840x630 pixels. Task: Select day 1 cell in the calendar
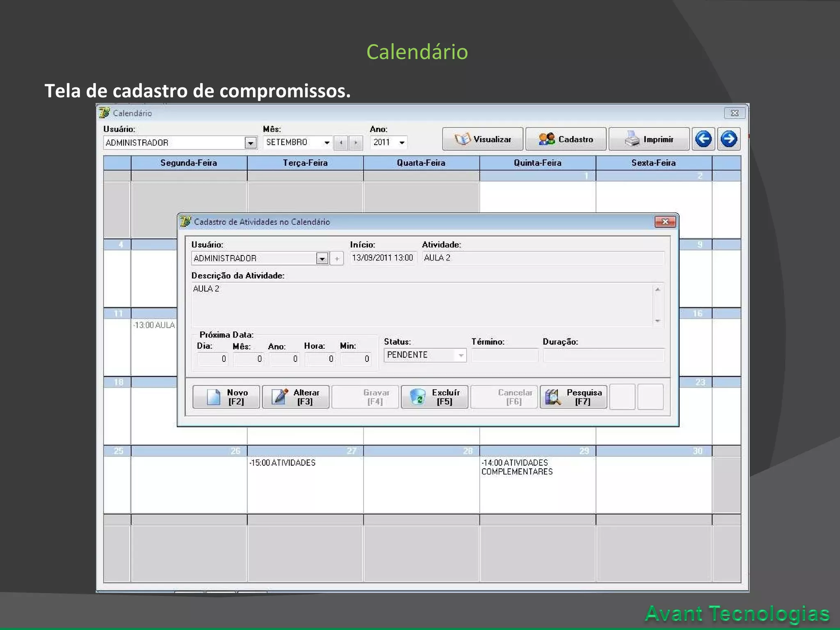(x=538, y=196)
